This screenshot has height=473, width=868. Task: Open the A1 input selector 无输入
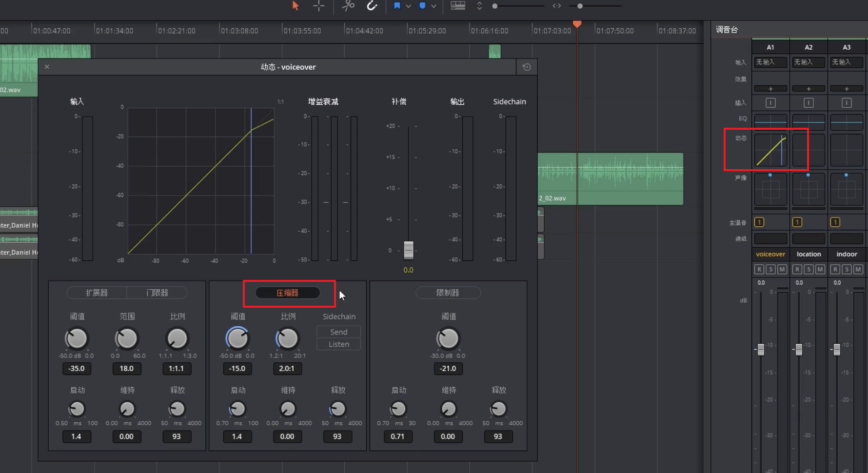tap(770, 62)
